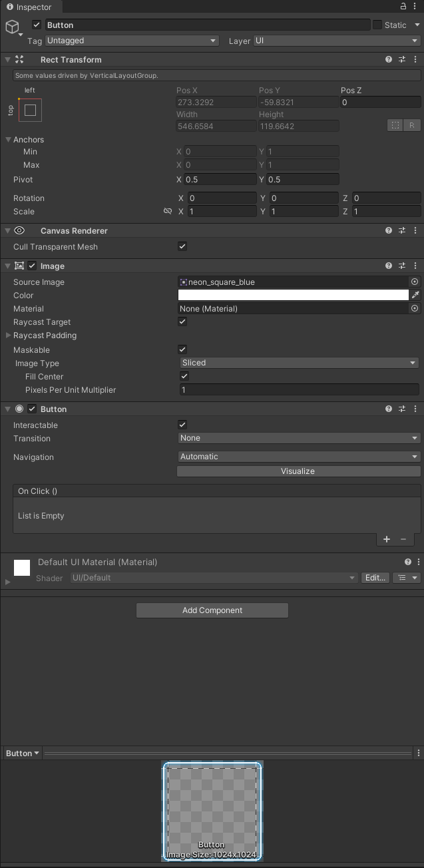Open Rect Transform help icon
424x868 pixels.
pyautogui.click(x=389, y=60)
